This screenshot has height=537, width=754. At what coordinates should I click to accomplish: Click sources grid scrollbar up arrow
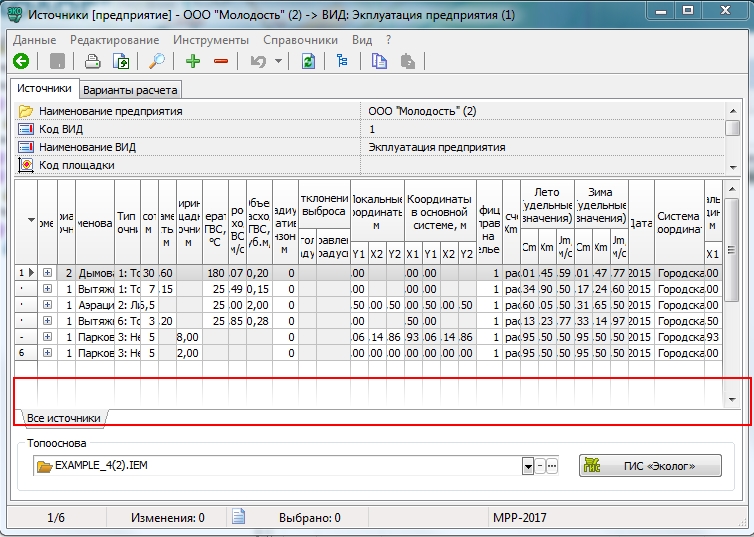pos(732,189)
